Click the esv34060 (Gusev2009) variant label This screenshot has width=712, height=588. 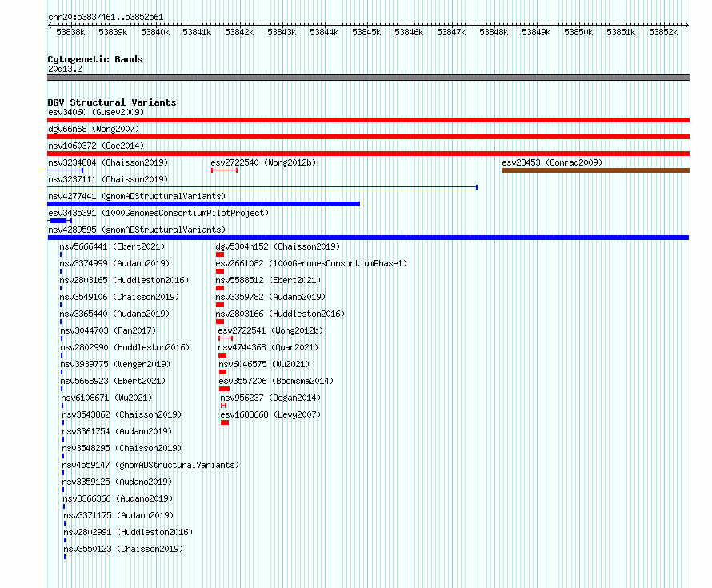pos(96,112)
